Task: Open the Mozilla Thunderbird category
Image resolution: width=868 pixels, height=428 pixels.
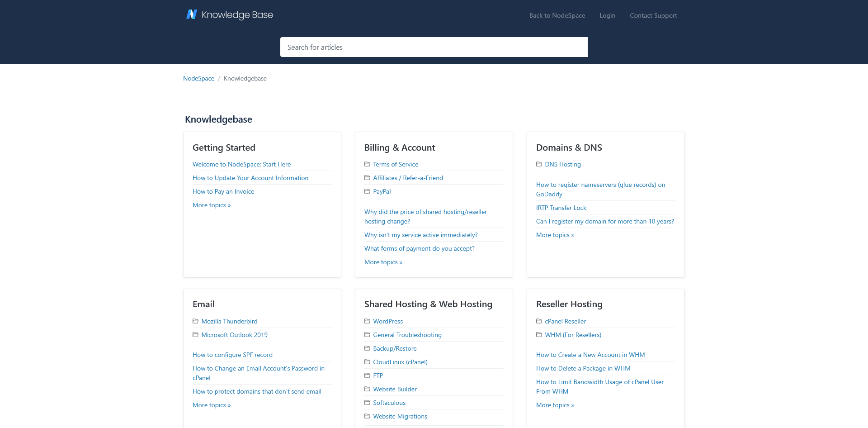Action: [229, 321]
